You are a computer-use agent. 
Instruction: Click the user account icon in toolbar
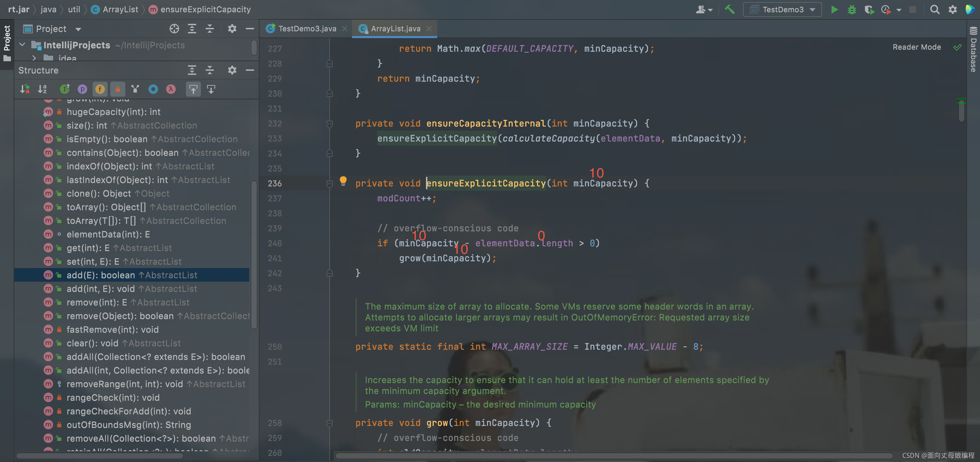click(x=700, y=10)
